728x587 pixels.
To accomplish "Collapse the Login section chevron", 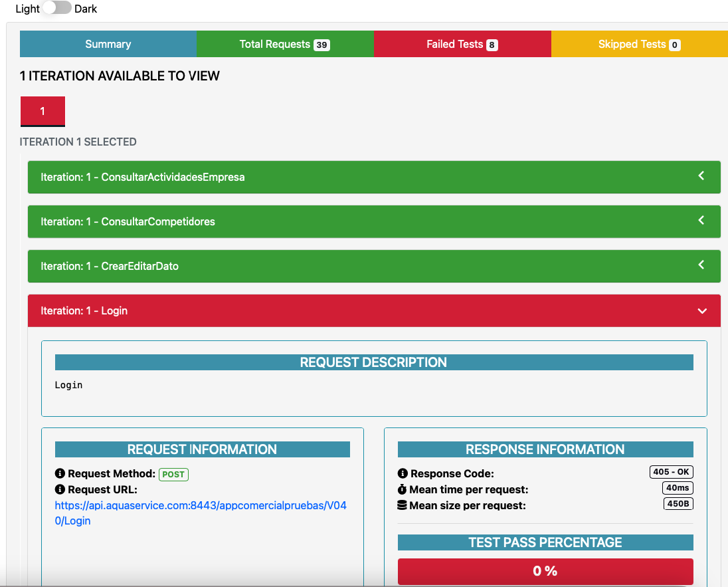I will 702,311.
